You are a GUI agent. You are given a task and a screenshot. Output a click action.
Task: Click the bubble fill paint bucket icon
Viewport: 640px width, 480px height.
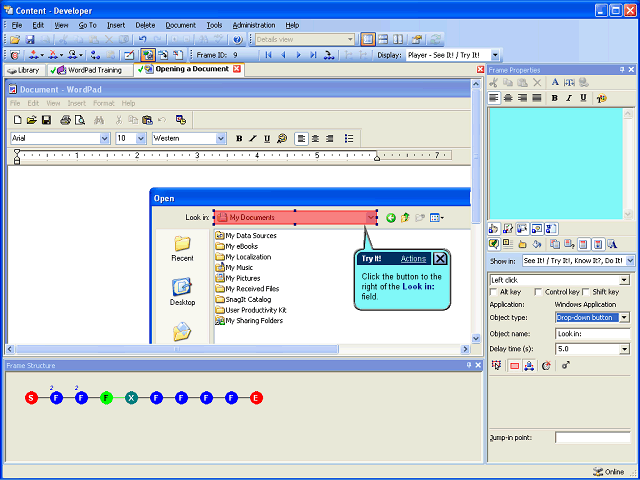coord(537,244)
